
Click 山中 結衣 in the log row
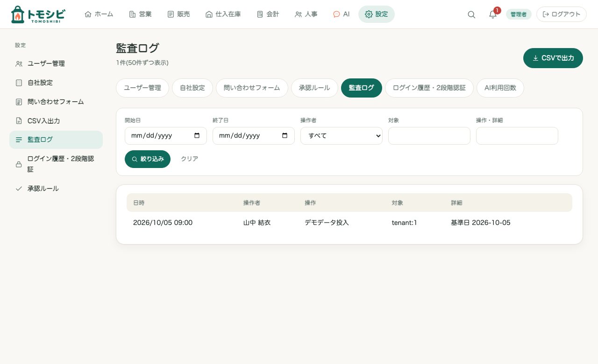click(257, 223)
